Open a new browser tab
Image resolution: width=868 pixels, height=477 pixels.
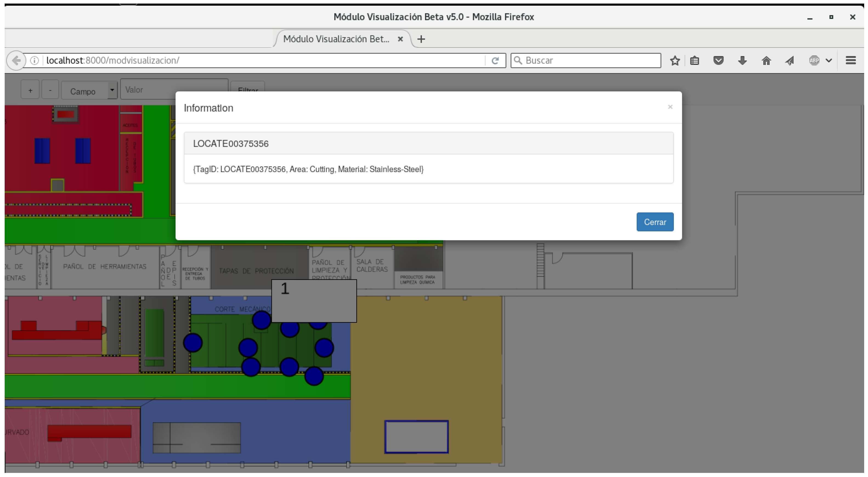[421, 39]
